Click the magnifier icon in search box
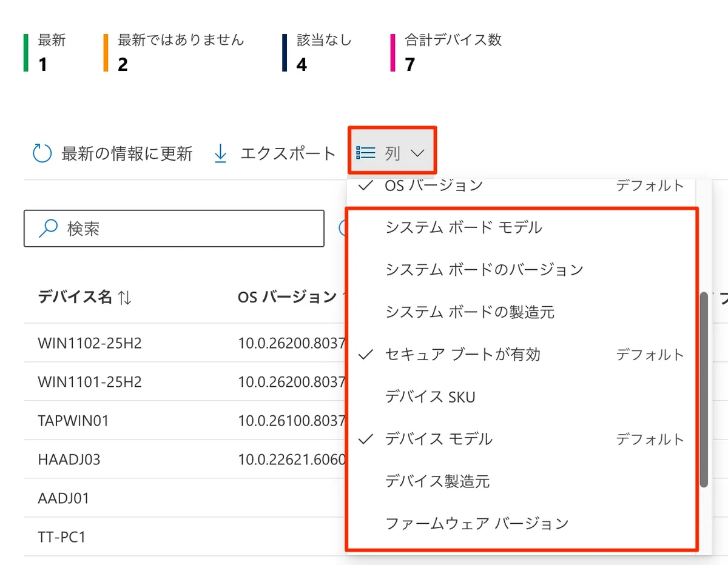 (47, 229)
